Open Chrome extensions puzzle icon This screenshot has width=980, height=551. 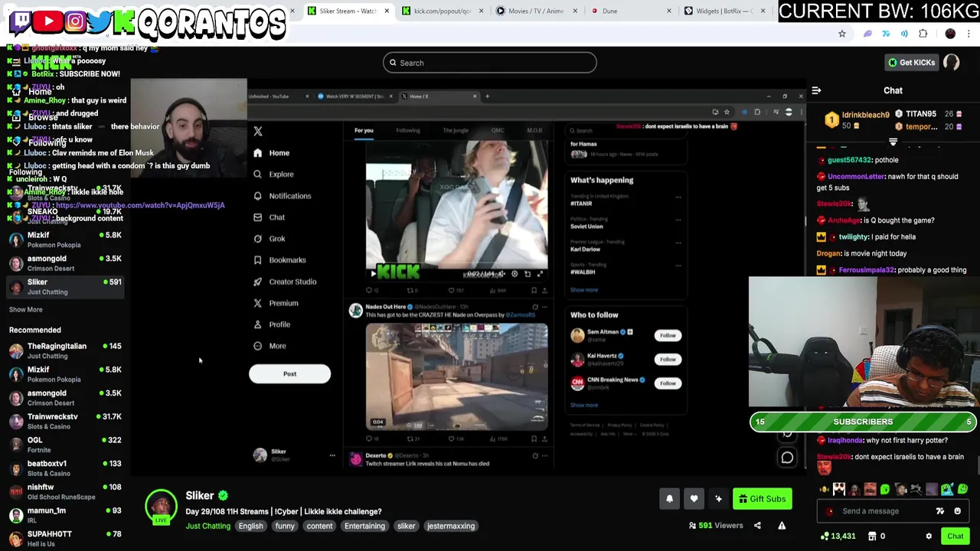[x=923, y=34]
